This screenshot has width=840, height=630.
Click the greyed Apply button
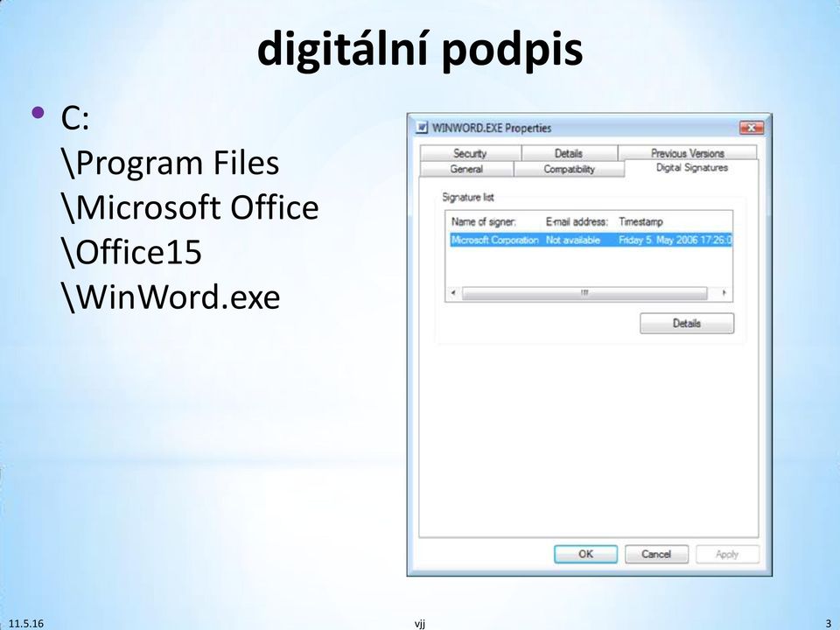tap(727, 554)
